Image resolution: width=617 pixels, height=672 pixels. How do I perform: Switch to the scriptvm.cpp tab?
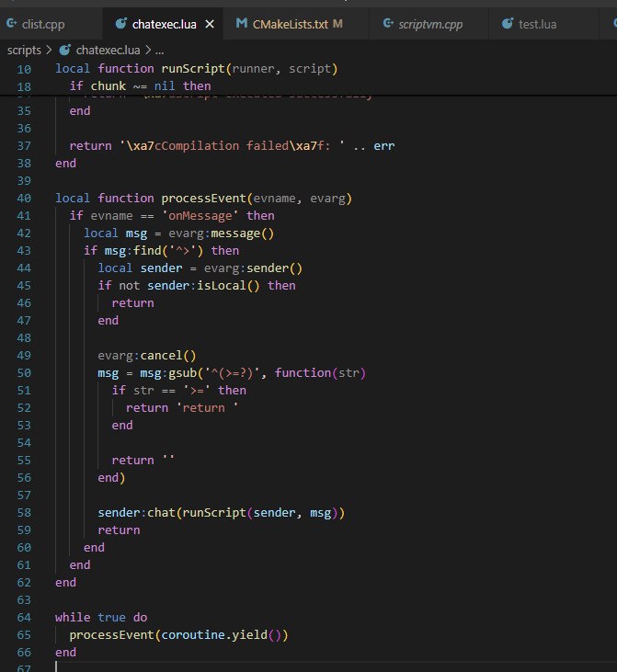[430, 25]
